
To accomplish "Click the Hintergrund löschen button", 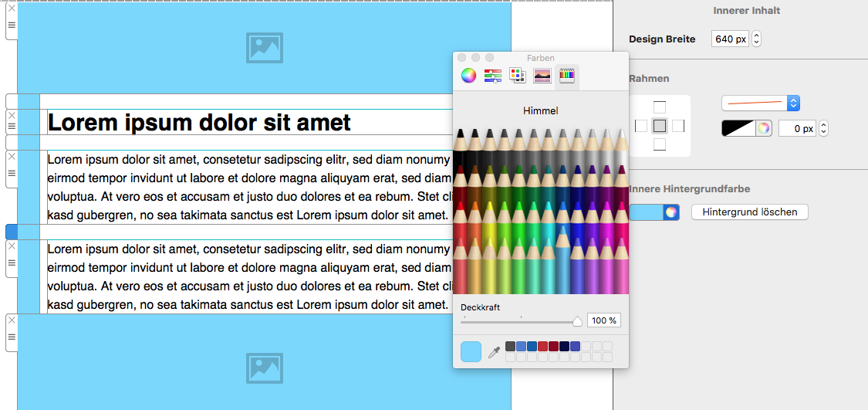I will pos(749,212).
